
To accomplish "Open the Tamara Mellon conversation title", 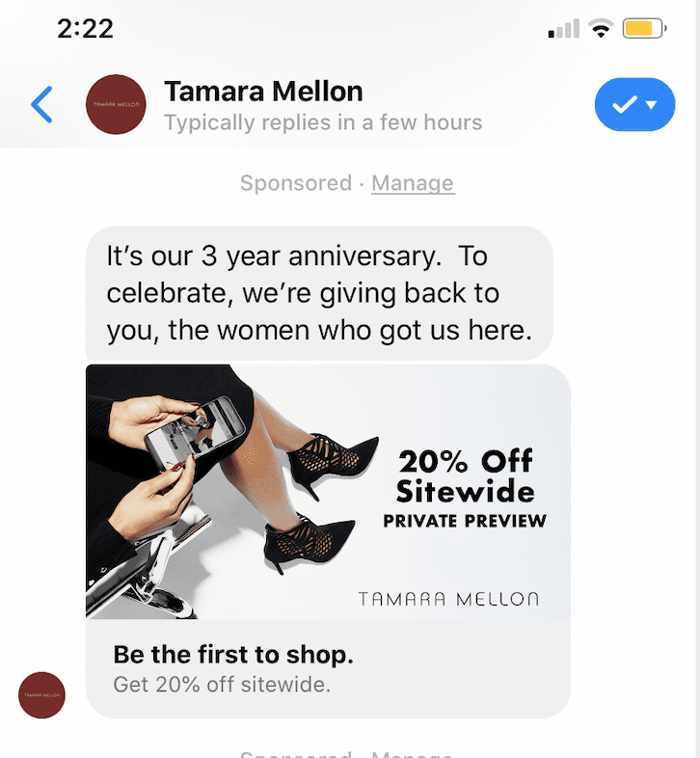I will coord(263,92).
